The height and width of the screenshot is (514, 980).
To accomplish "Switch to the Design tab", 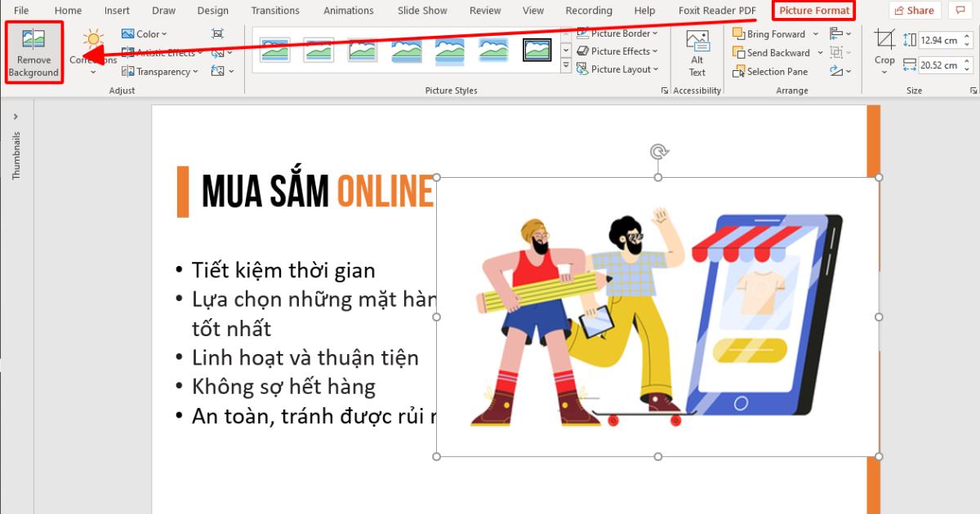I will (x=213, y=11).
